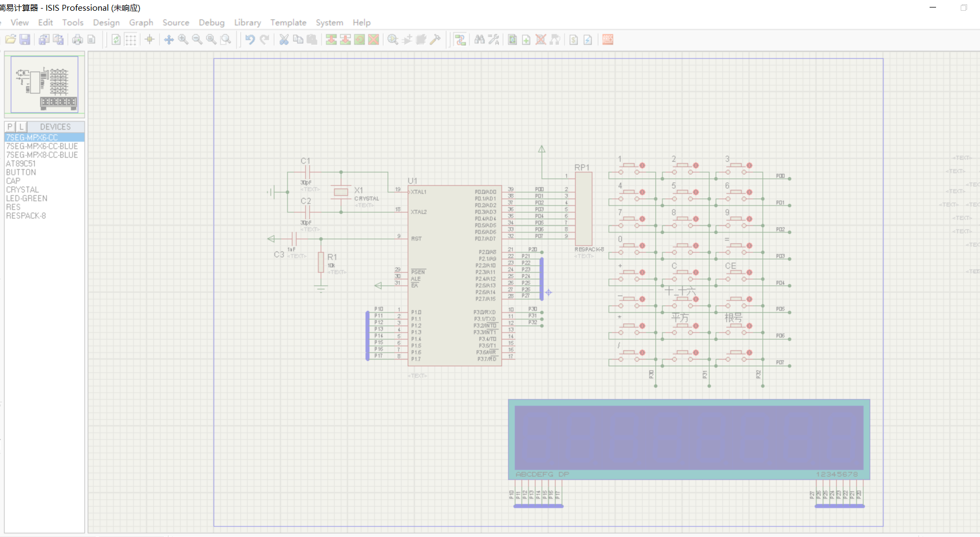The width and height of the screenshot is (980, 537).
Task: Open design file with folder icon
Action: (11, 40)
